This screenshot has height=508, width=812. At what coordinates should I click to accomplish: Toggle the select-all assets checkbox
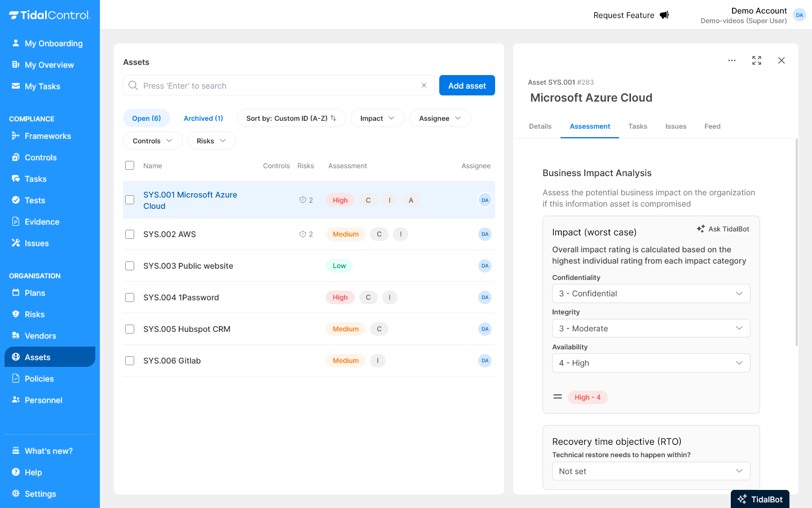(130, 165)
